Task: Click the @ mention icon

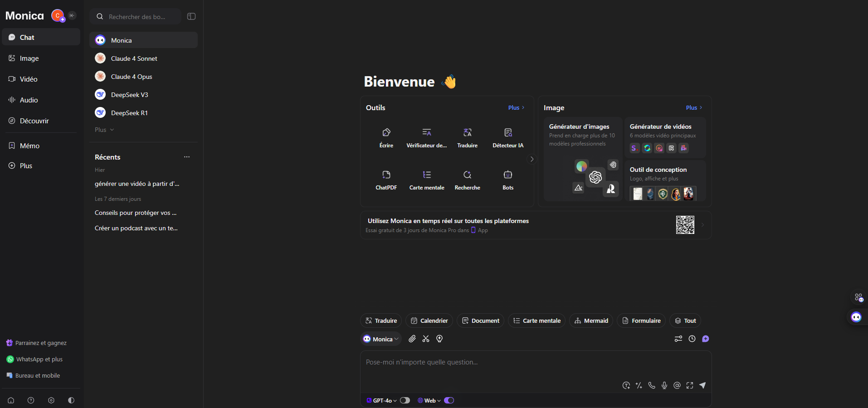Action: tap(677, 385)
